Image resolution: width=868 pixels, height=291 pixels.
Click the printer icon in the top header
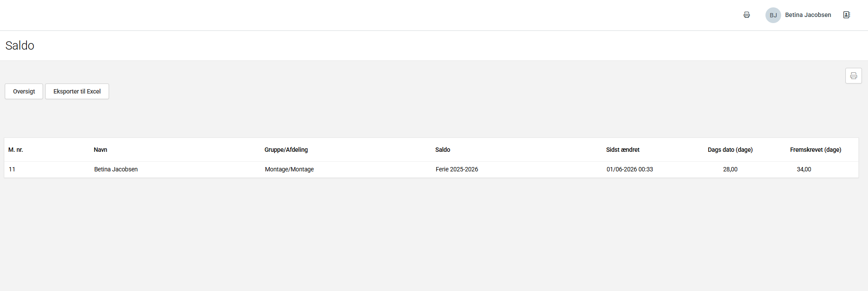point(746,15)
